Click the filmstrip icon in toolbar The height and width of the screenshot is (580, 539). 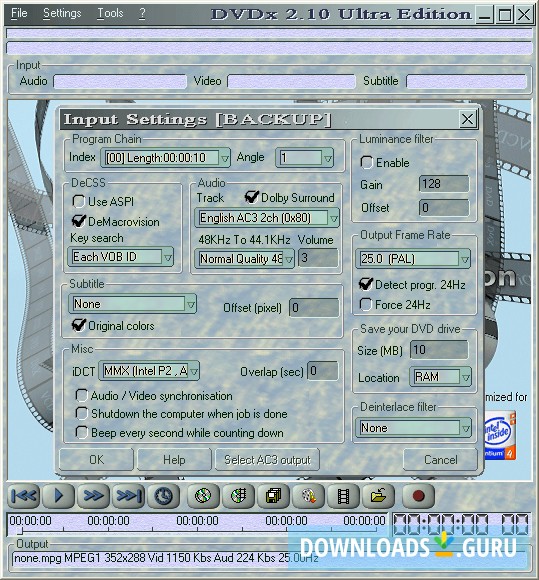coord(343,496)
